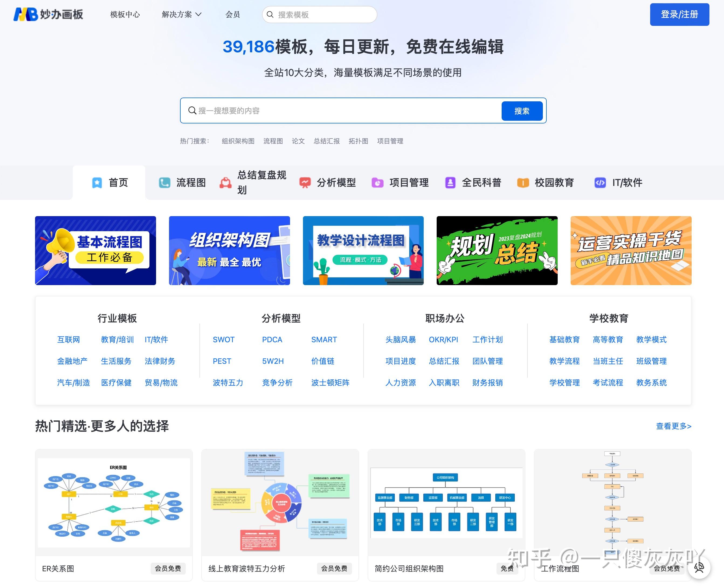Switch to the IT/软件 tab
The width and height of the screenshot is (724, 588).
[x=618, y=182]
